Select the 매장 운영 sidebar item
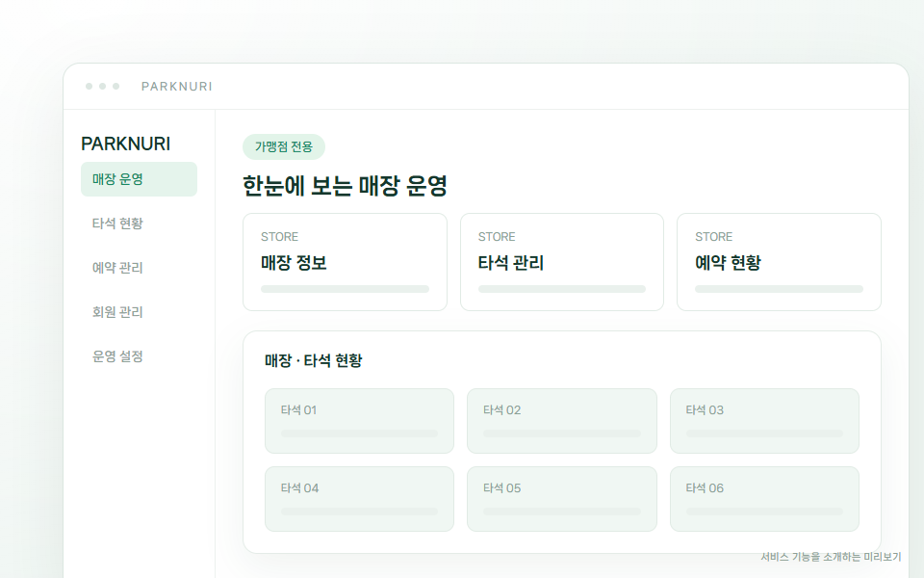Screen dimensions: 924x578 [139, 179]
